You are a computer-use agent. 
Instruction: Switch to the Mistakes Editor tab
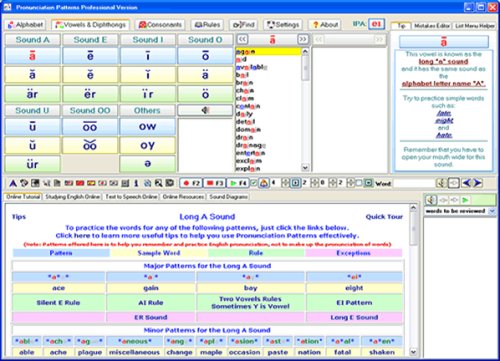pyautogui.click(x=432, y=26)
